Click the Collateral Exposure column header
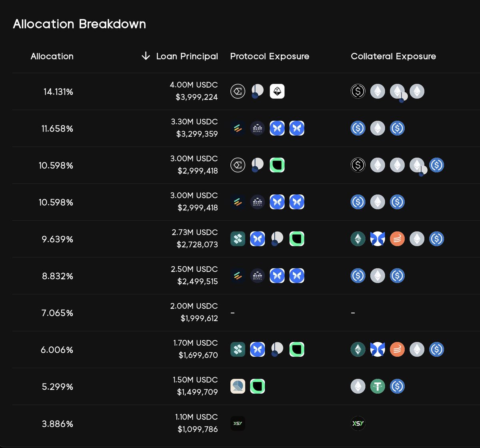 click(x=393, y=56)
